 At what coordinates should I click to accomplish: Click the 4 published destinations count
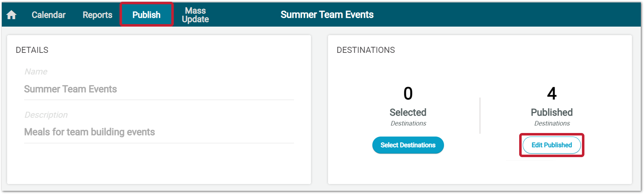click(552, 94)
